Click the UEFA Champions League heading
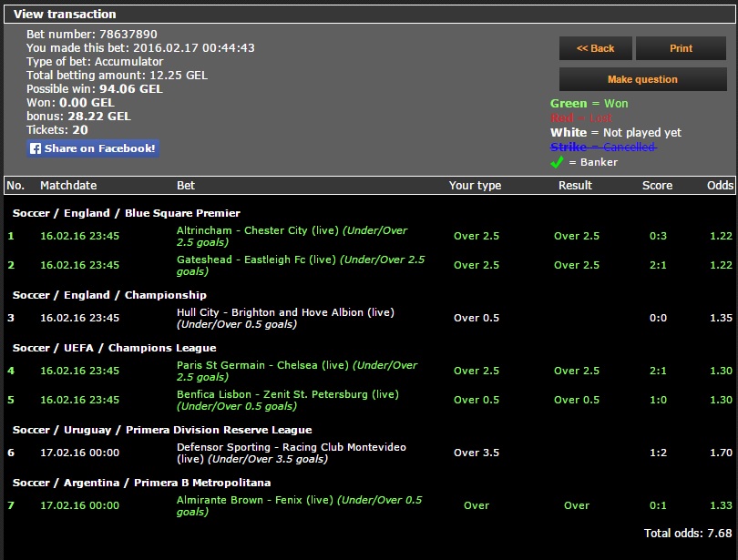The height and width of the screenshot is (560, 738). [x=115, y=348]
